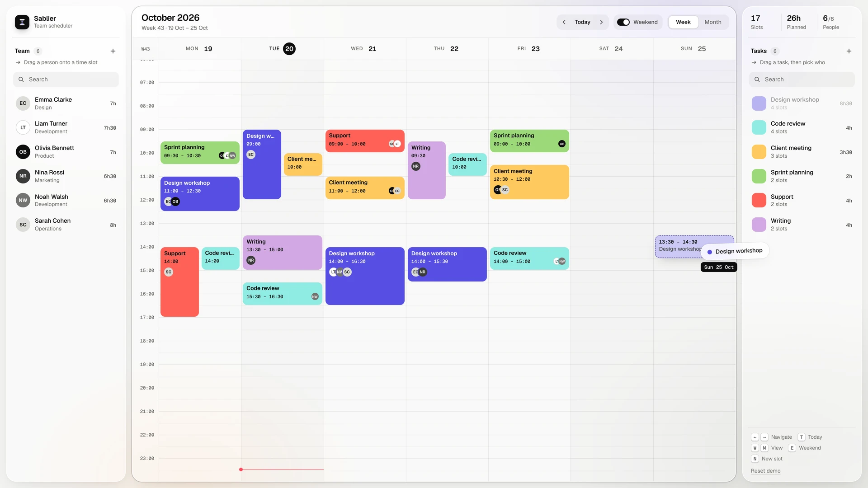The image size is (868, 488).
Task: Click EC avatar on Tuesday Design workshop slot
Action: 251,155
